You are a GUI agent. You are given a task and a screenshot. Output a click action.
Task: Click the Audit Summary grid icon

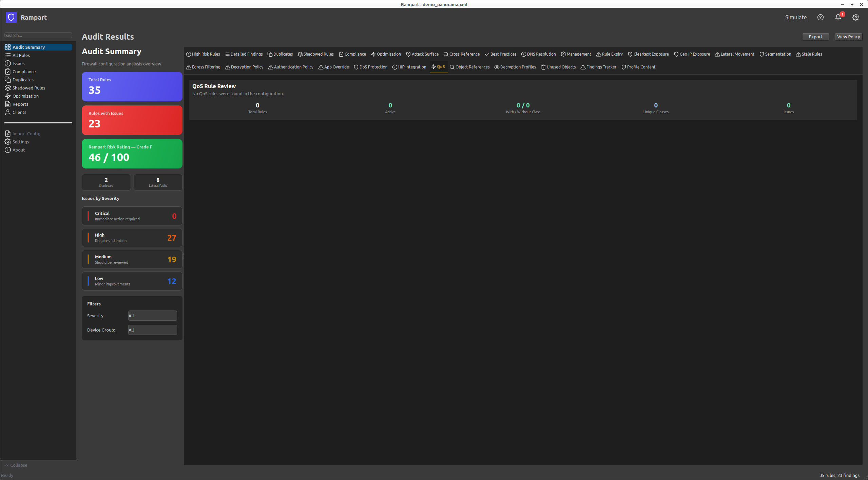(8, 47)
